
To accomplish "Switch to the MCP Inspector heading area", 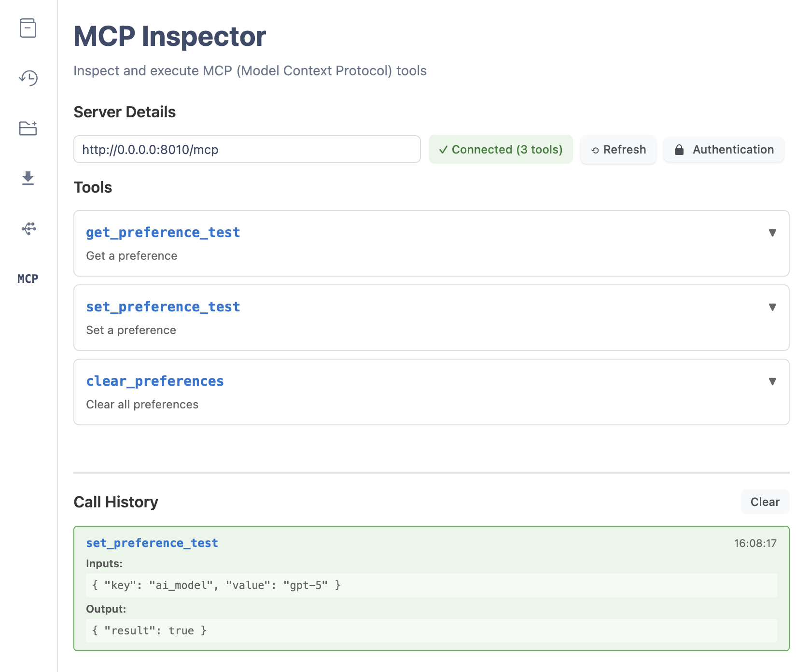I will tap(169, 36).
